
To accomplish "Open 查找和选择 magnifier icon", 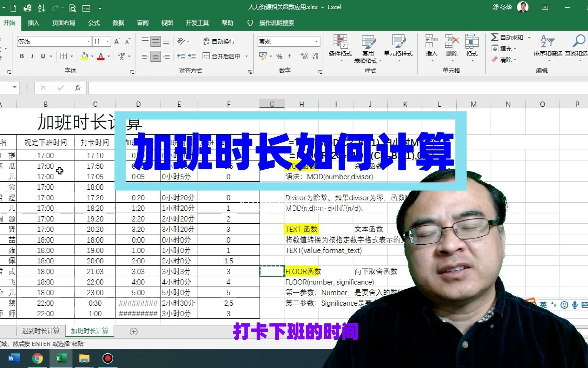I will click(x=578, y=41).
